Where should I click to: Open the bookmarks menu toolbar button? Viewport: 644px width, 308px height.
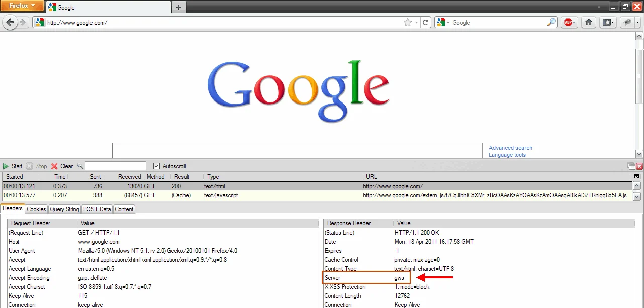click(609, 22)
